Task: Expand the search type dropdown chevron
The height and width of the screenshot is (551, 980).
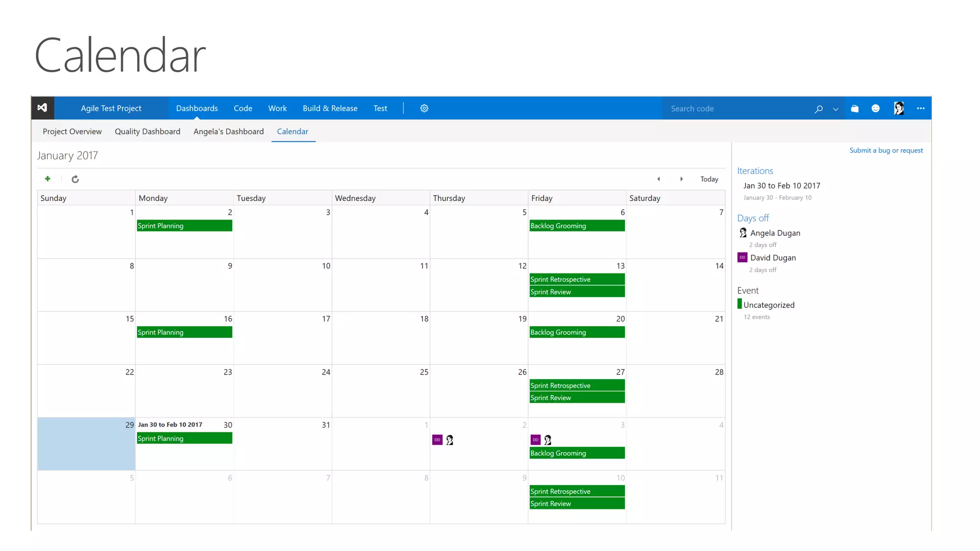Action: 835,109
